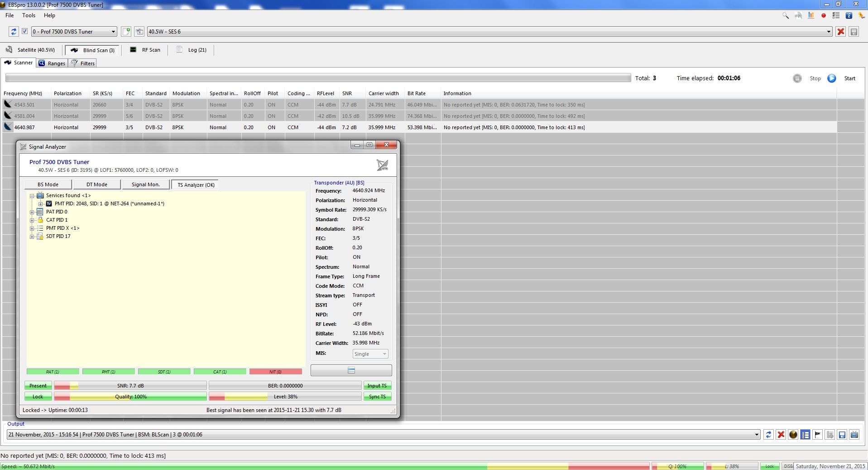Click the PAT (1) table indicator
Image resolution: width=868 pixels, height=470 pixels.
[x=53, y=372]
